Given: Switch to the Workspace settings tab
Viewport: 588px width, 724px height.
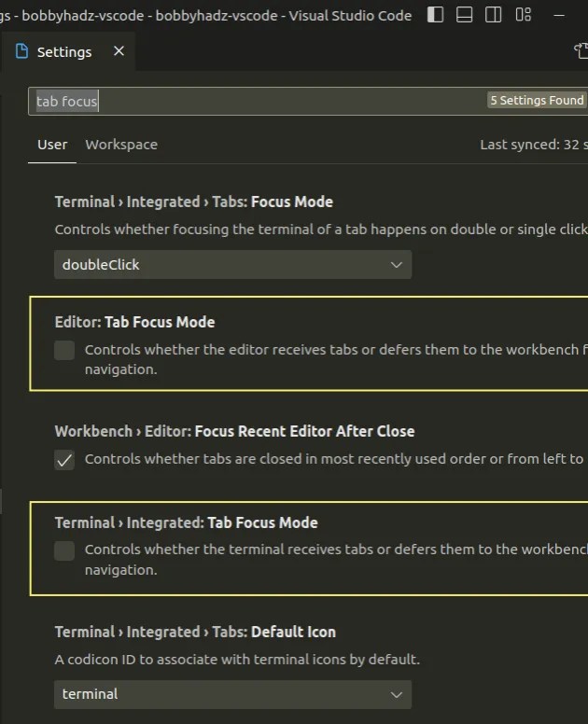Looking at the screenshot, I should (x=121, y=145).
